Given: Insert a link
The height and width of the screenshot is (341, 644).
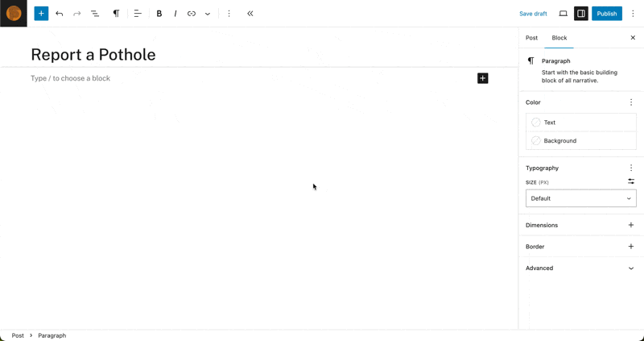Looking at the screenshot, I should 192,14.
